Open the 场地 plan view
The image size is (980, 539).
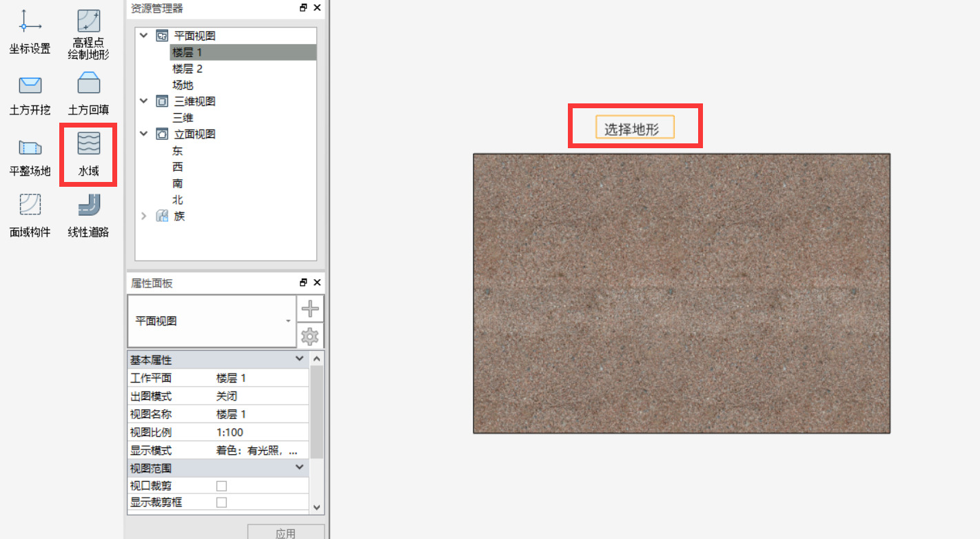(183, 85)
